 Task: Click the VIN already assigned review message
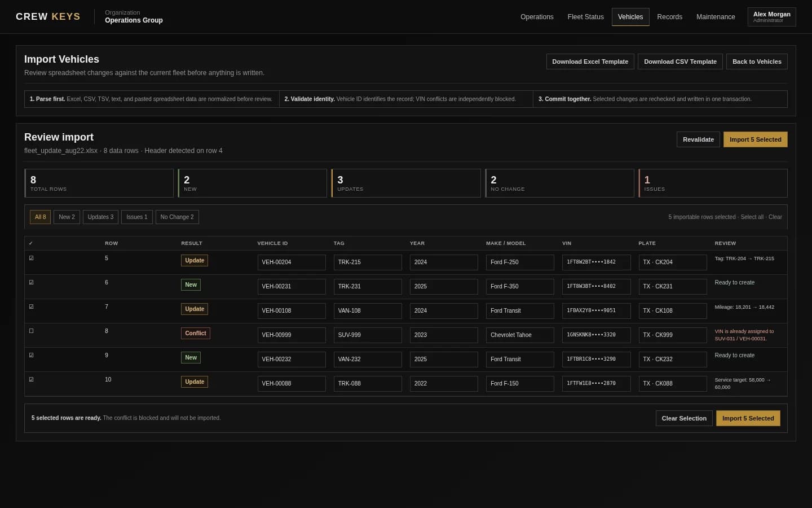pos(744,335)
